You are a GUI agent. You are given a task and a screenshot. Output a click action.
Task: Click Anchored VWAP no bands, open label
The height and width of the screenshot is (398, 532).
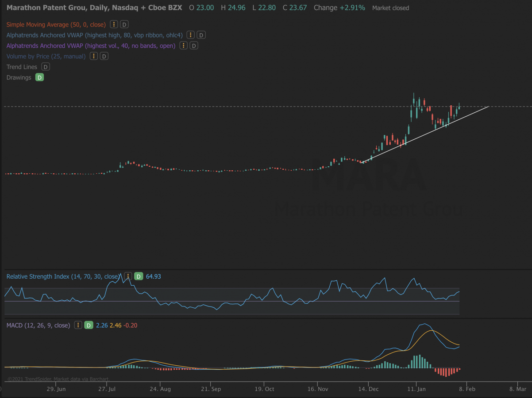[x=91, y=46]
